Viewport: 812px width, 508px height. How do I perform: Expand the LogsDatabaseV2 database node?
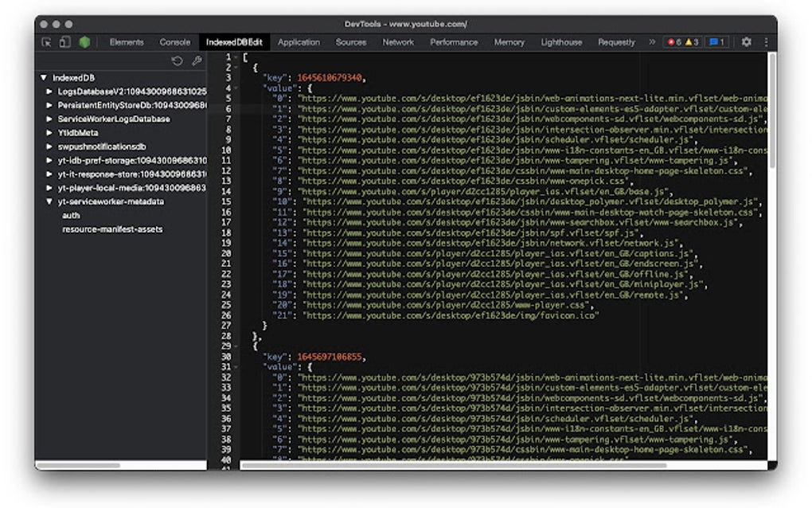[49, 92]
